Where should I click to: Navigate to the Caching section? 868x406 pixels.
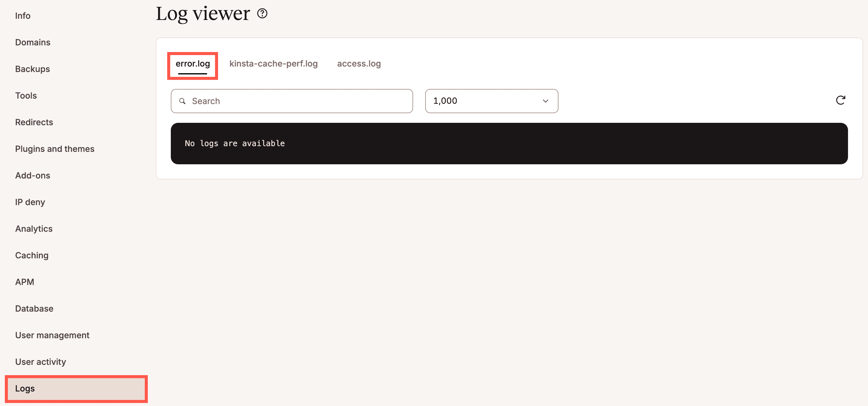[x=32, y=255]
